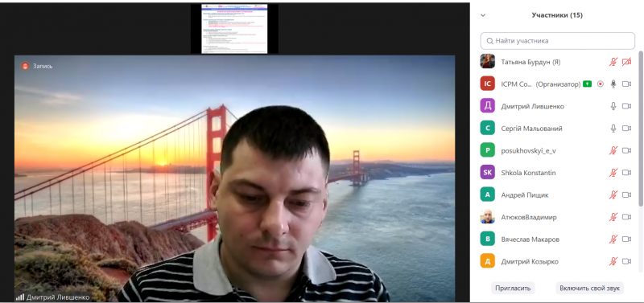Click Андрей Пищик's muted microphone icon
Viewport: 644px width, 303px height.
pyautogui.click(x=613, y=194)
